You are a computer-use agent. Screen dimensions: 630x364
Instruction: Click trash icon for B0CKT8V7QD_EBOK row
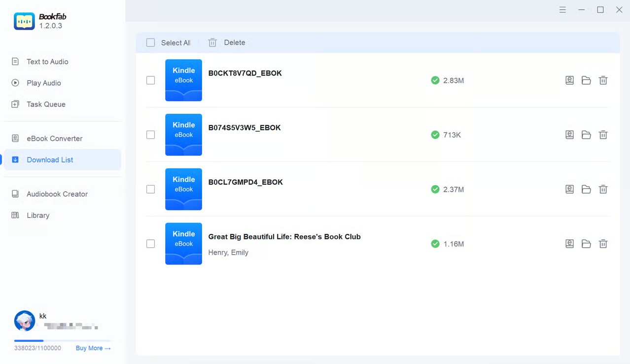(603, 80)
